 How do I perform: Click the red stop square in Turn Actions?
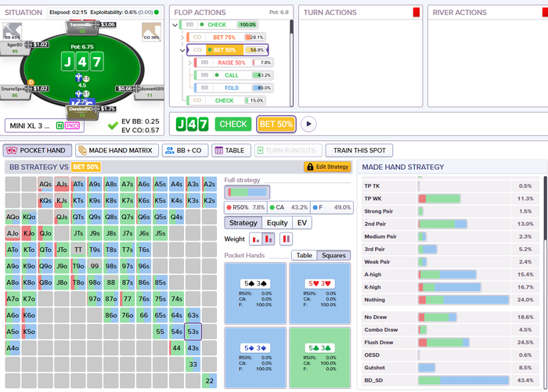[416, 13]
